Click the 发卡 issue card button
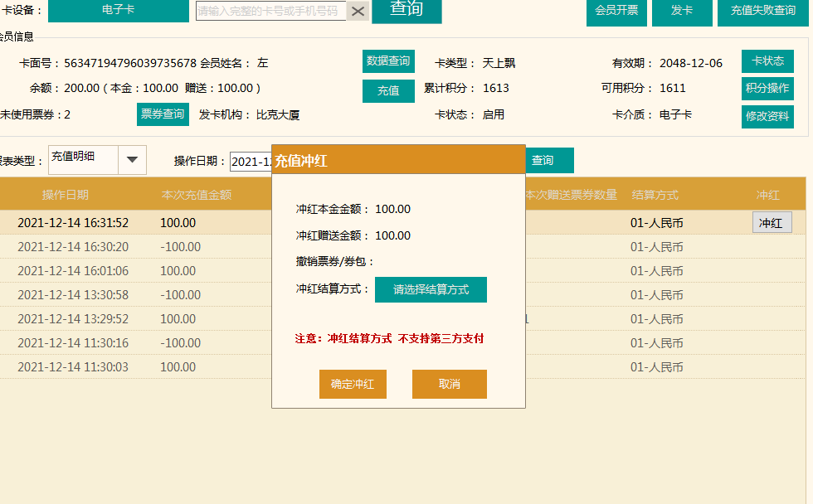This screenshot has width=813, height=504. (x=682, y=11)
